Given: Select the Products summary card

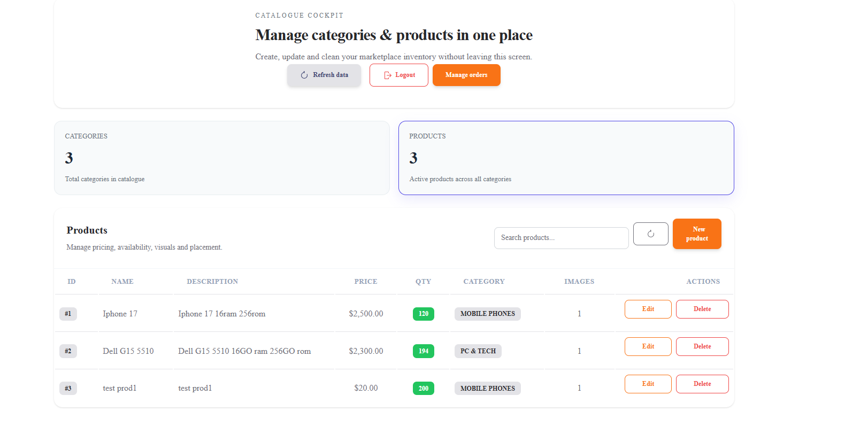Looking at the screenshot, I should coord(566,158).
